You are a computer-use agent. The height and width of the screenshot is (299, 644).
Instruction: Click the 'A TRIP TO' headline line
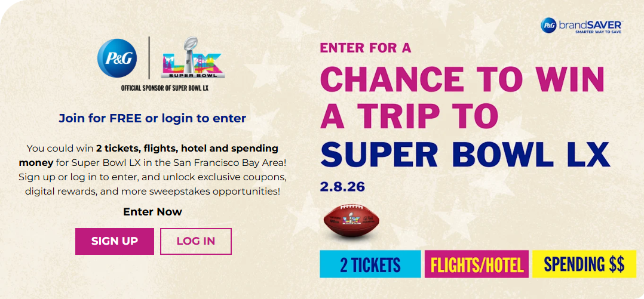click(x=409, y=117)
